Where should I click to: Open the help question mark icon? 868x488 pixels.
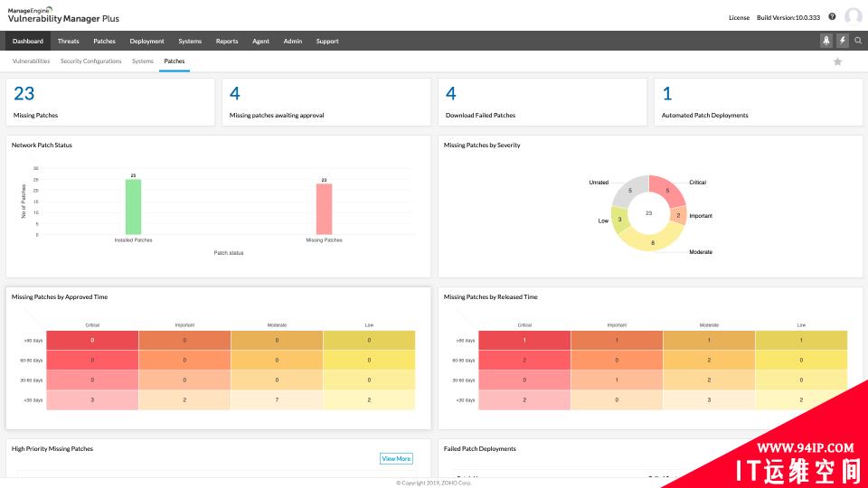pos(832,16)
